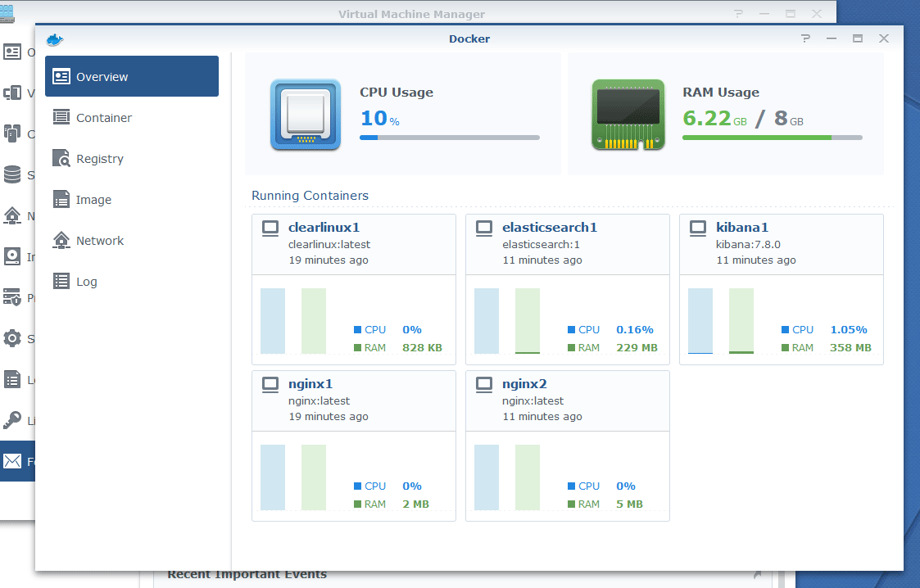This screenshot has width=920, height=588.
Task: Click the elasticsearch1 container monitor icon
Action: point(484,228)
